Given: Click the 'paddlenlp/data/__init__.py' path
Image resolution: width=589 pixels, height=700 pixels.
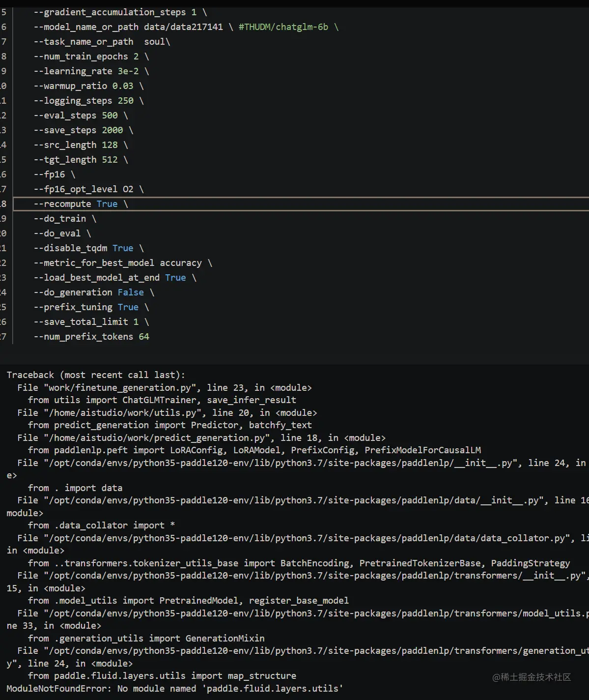Looking at the screenshot, I should [294, 500].
